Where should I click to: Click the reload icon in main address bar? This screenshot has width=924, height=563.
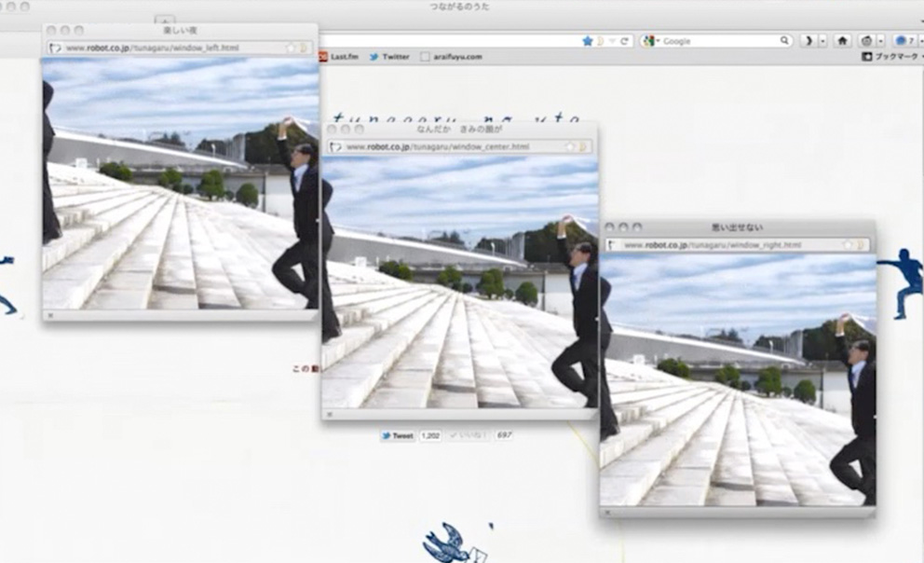[x=624, y=41]
